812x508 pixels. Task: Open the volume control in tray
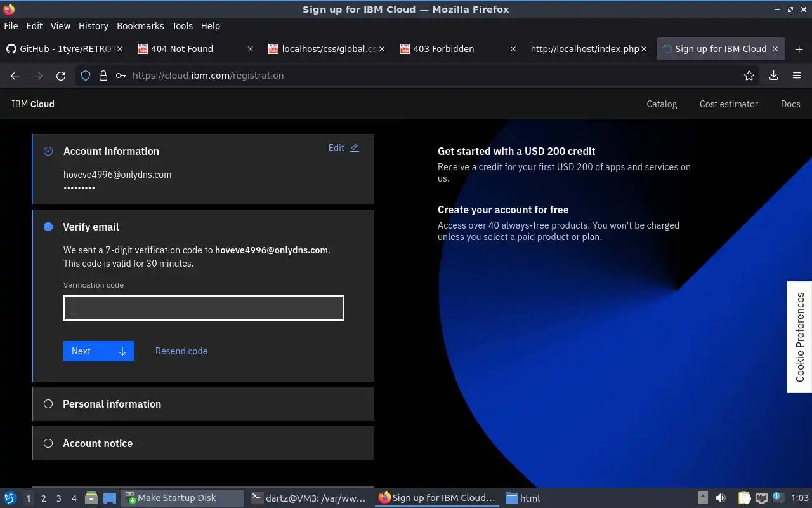pyautogui.click(x=721, y=498)
